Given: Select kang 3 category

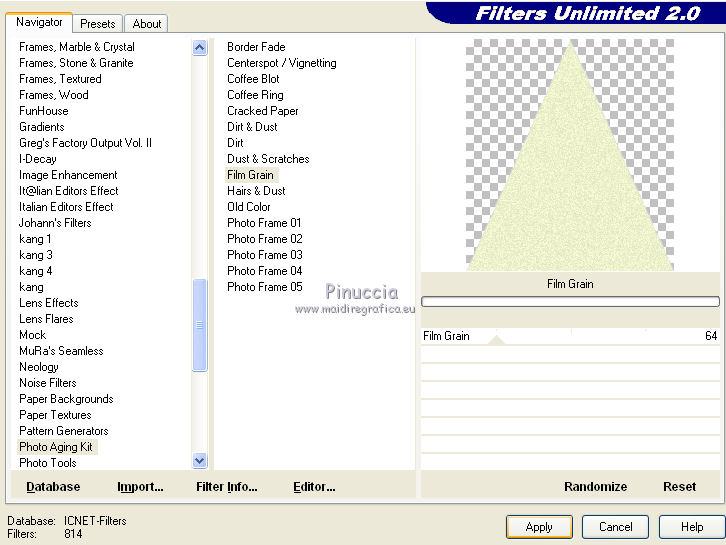Looking at the screenshot, I should click(36, 255).
